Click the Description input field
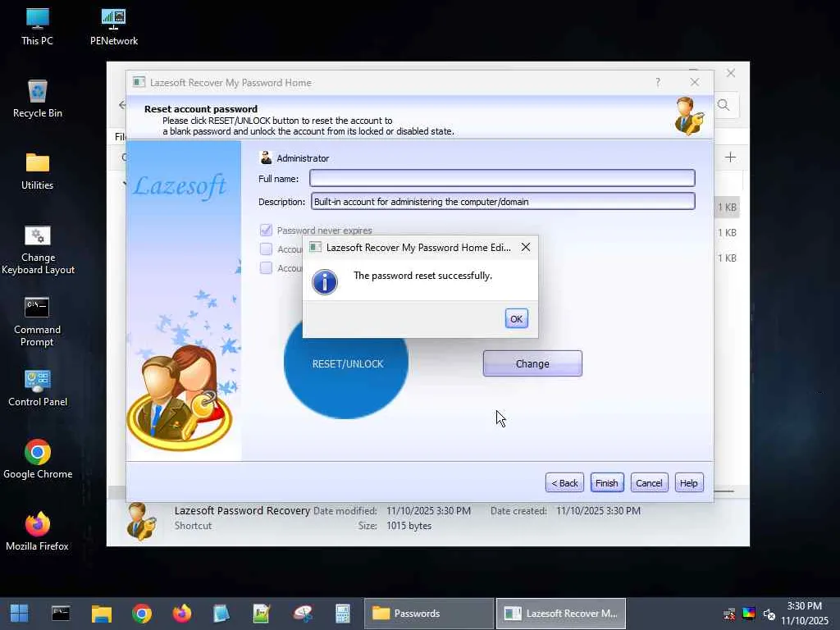The height and width of the screenshot is (630, 840). point(503,202)
